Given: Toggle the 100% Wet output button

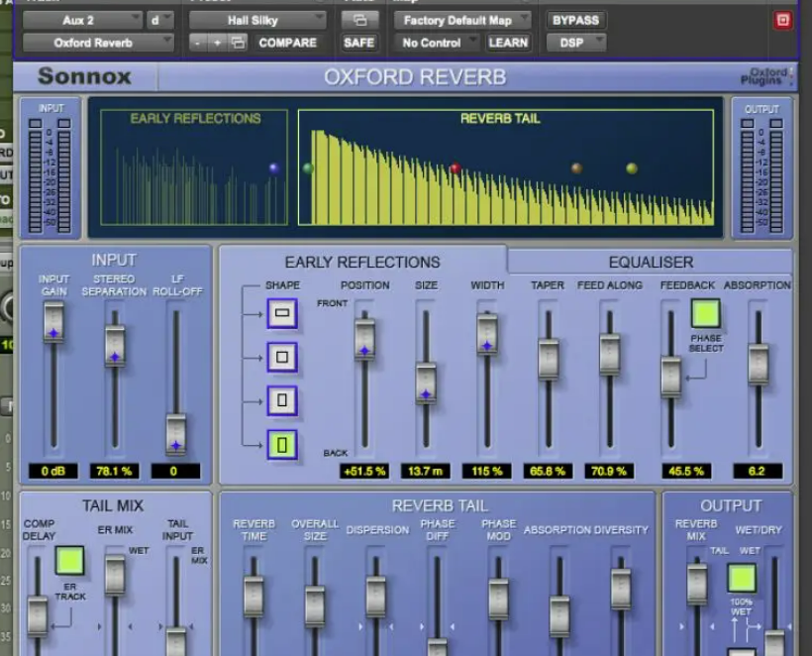Looking at the screenshot, I should tap(742, 578).
